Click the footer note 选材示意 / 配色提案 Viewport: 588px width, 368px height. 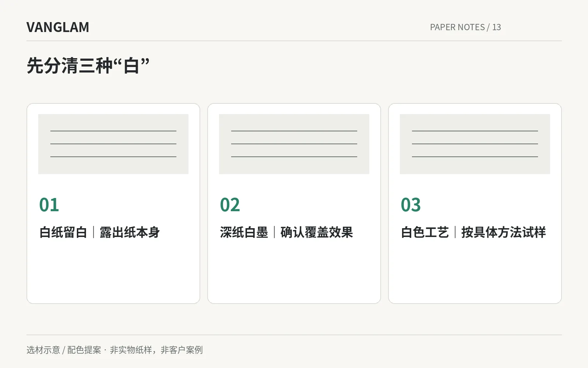pyautogui.click(x=64, y=350)
